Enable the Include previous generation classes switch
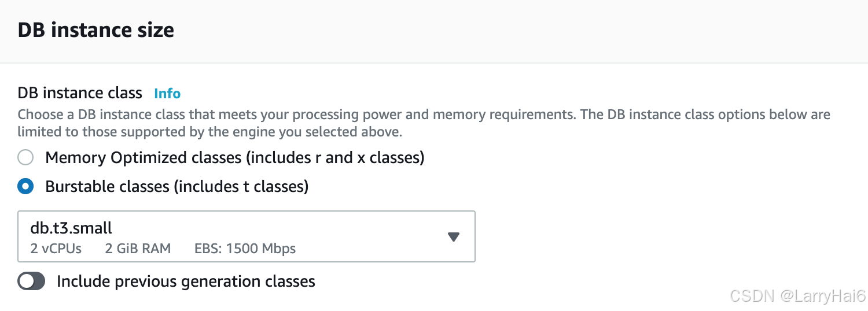Image resolution: width=868 pixels, height=311 pixels. point(31,282)
